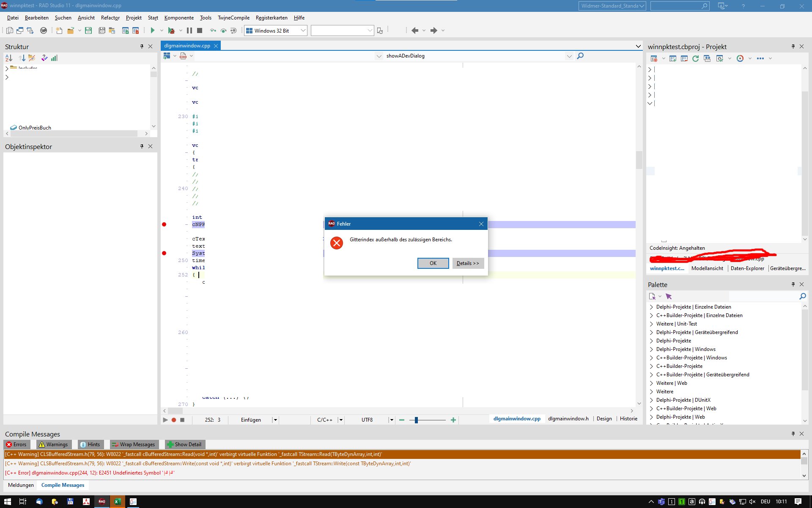Open the showADevDialog method dropdown
This screenshot has height=508, width=812.
click(x=569, y=56)
